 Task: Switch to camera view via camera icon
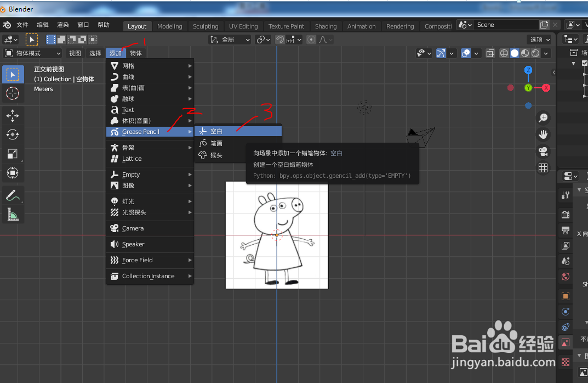[x=543, y=152]
